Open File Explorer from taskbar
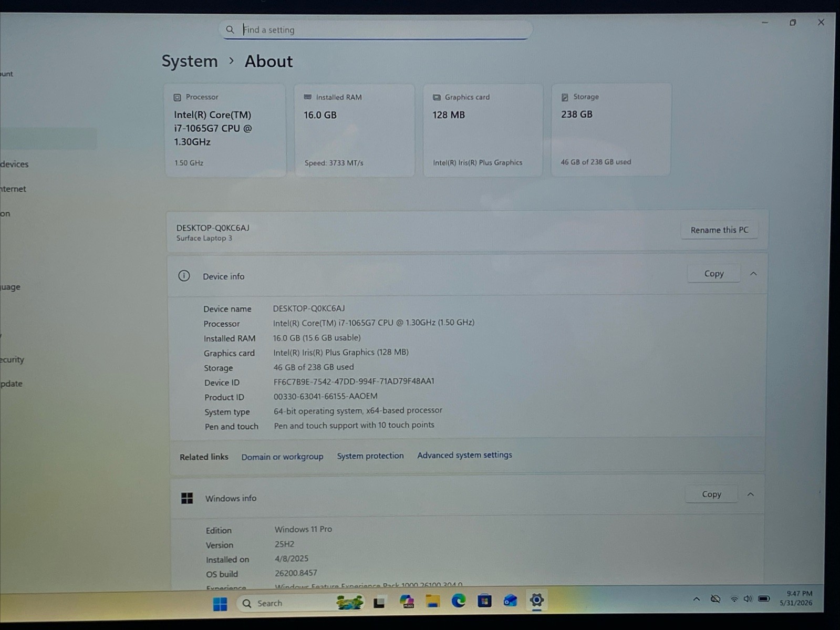Viewport: 840px width, 630px height. [433, 601]
